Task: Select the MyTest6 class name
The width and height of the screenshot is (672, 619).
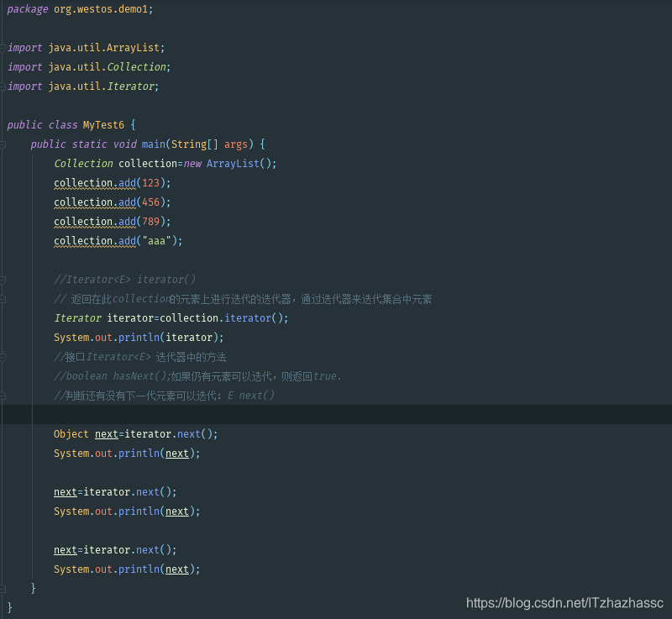Action: pos(103,125)
